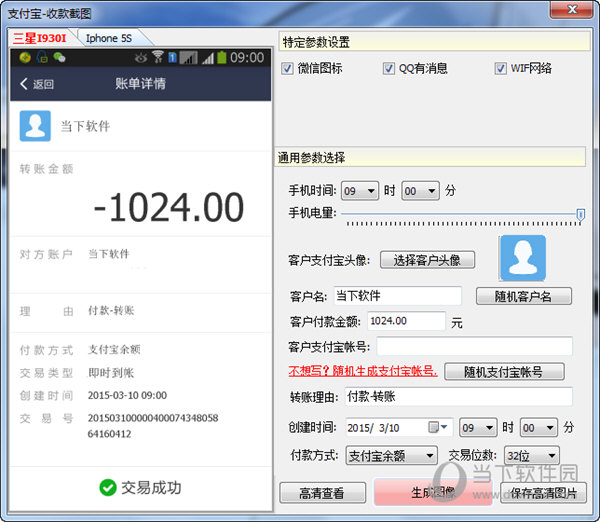The height and width of the screenshot is (522, 600).
Task: Open the 手机时间 hour dropdown
Action: pyautogui.click(x=360, y=191)
